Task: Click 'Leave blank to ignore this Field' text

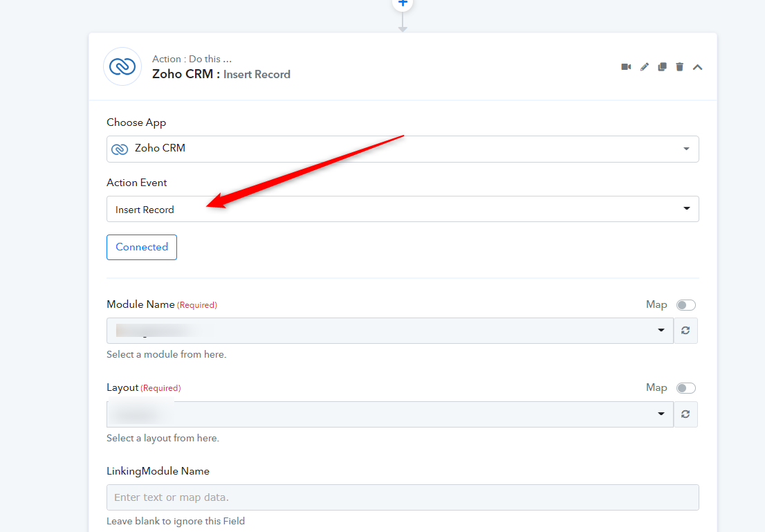Action: tap(176, 521)
